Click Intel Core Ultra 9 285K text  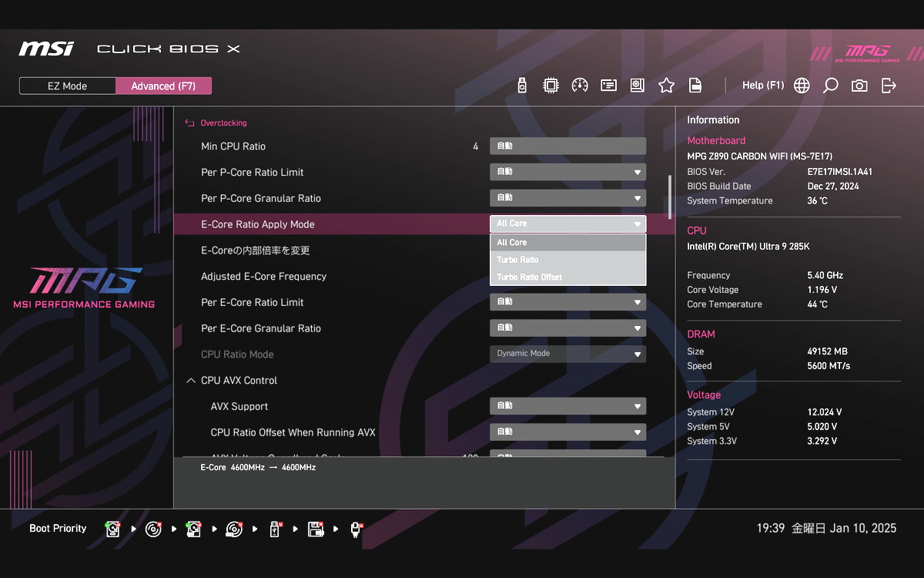pyautogui.click(x=748, y=247)
